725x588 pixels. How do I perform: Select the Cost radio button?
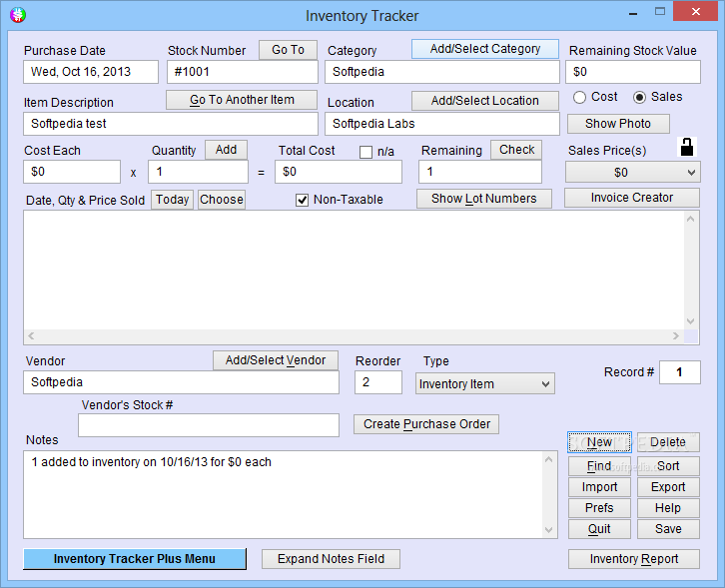(579, 97)
